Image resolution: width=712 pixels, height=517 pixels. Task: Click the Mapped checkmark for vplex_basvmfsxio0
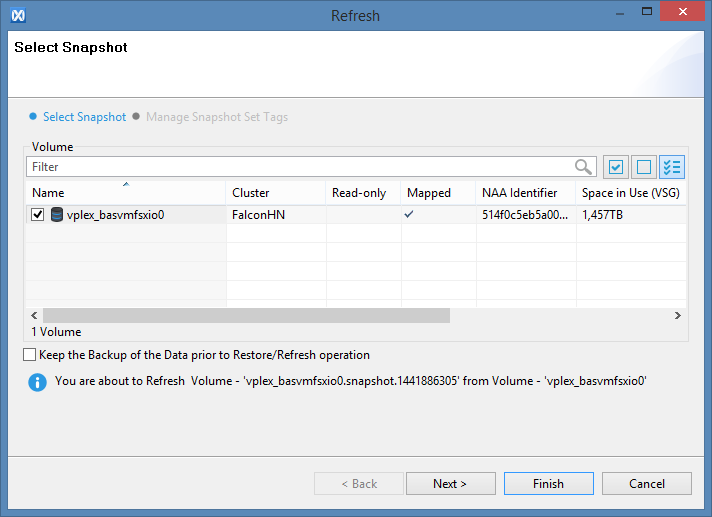(408, 214)
